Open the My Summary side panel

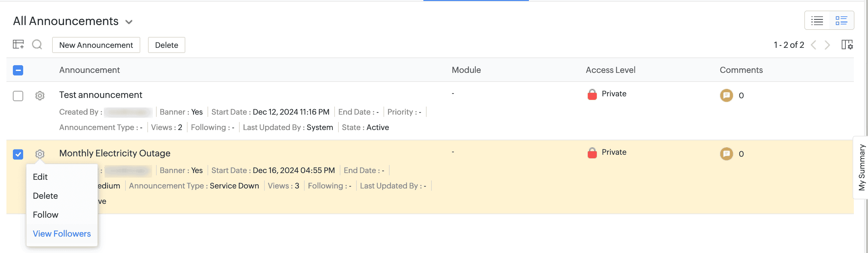pos(861,168)
